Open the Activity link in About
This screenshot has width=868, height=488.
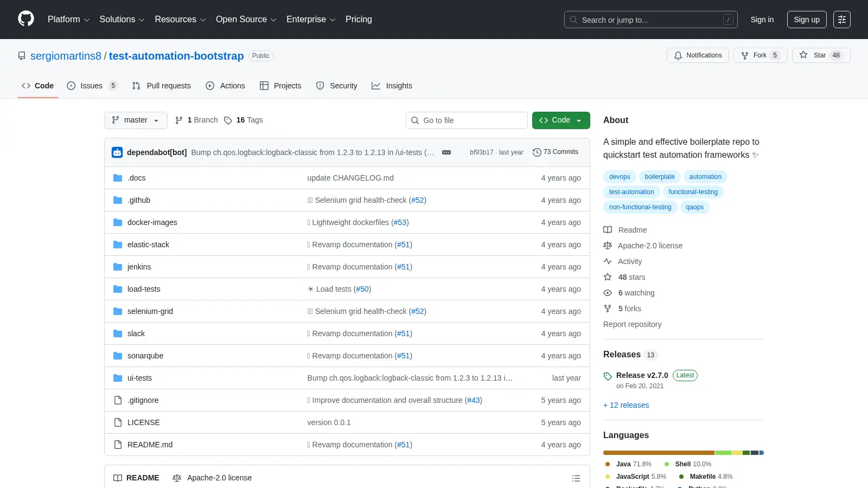click(x=623, y=261)
